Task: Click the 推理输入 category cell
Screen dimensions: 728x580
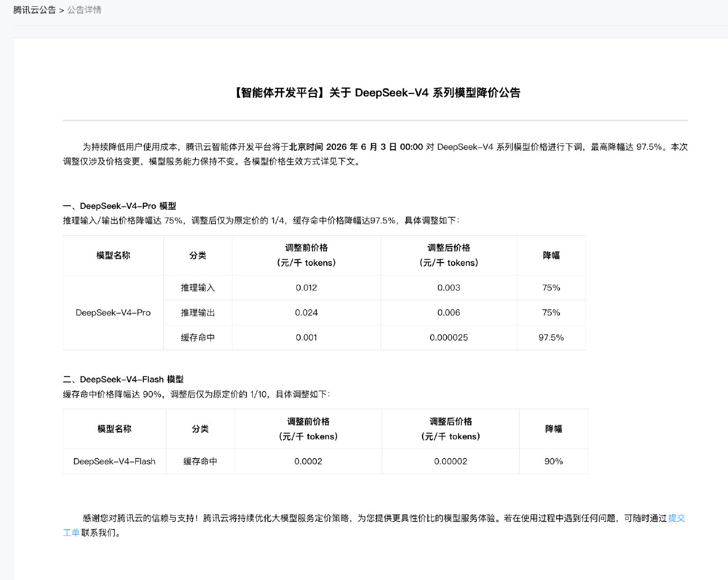Action: pyautogui.click(x=198, y=288)
